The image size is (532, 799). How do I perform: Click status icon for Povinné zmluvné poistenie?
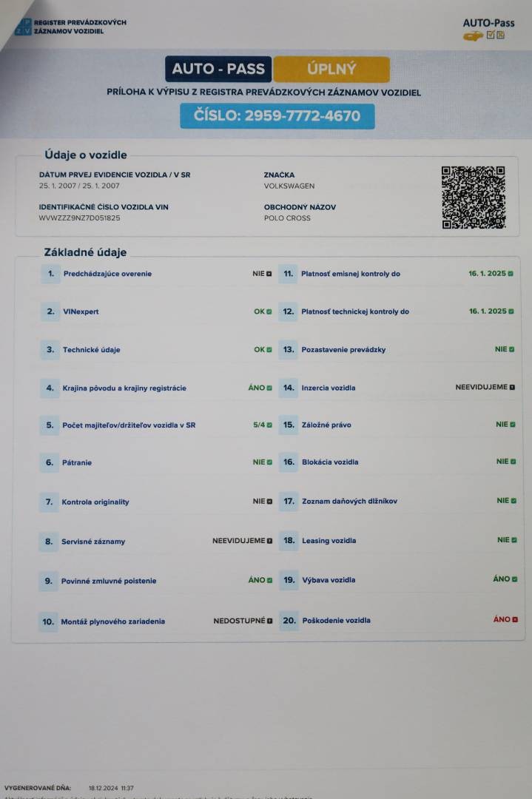click(269, 581)
